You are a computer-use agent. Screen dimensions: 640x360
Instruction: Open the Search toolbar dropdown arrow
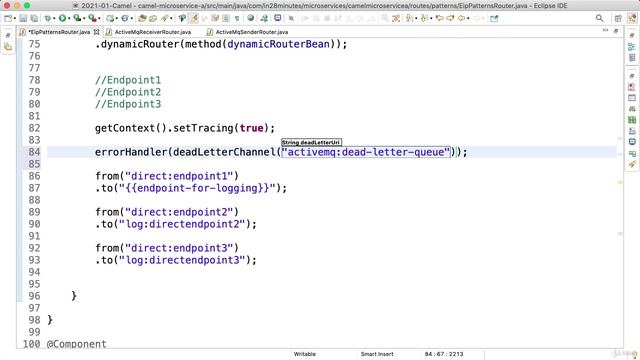pyautogui.click(x=171, y=18)
